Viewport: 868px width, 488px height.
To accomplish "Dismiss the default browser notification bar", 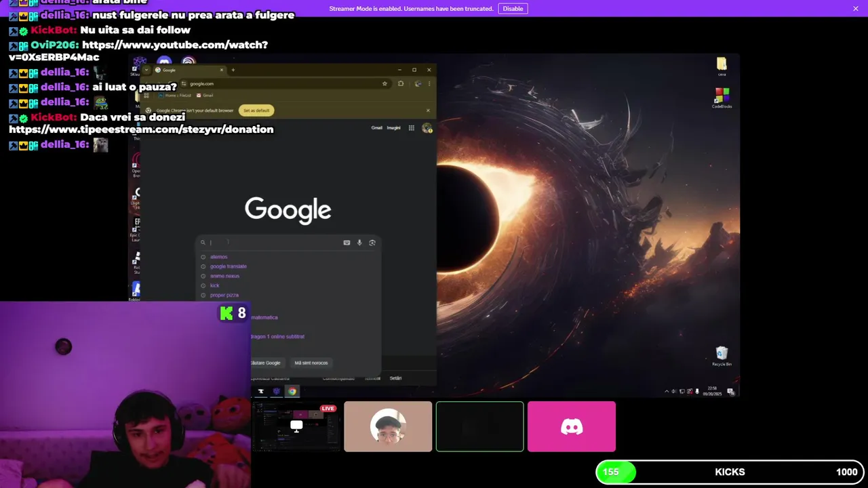I will pyautogui.click(x=428, y=110).
